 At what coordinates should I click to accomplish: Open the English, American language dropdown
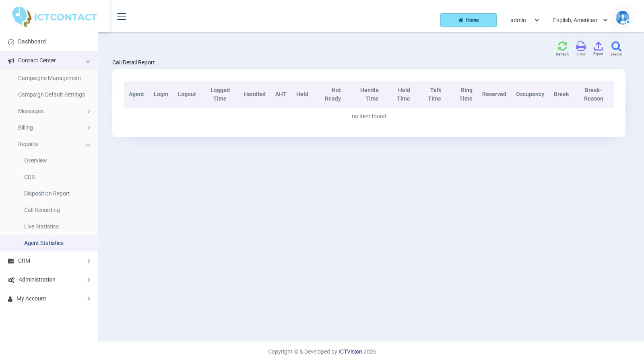[x=580, y=20]
